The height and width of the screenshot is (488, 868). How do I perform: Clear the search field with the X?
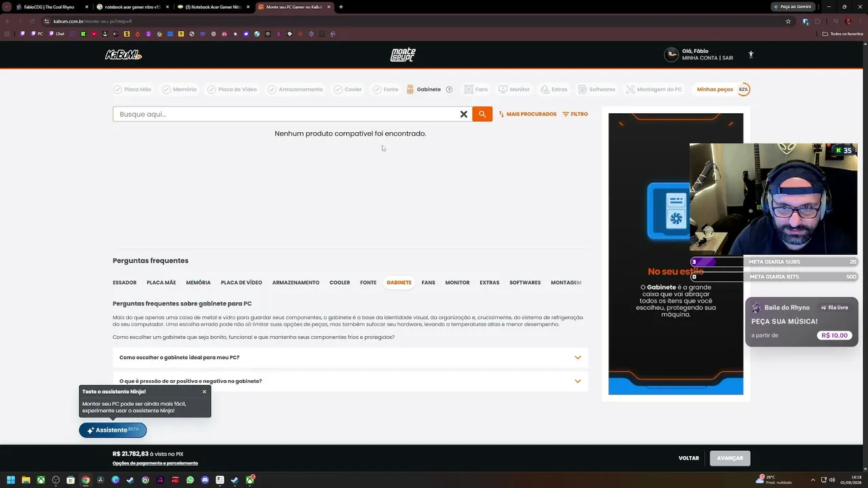464,114
